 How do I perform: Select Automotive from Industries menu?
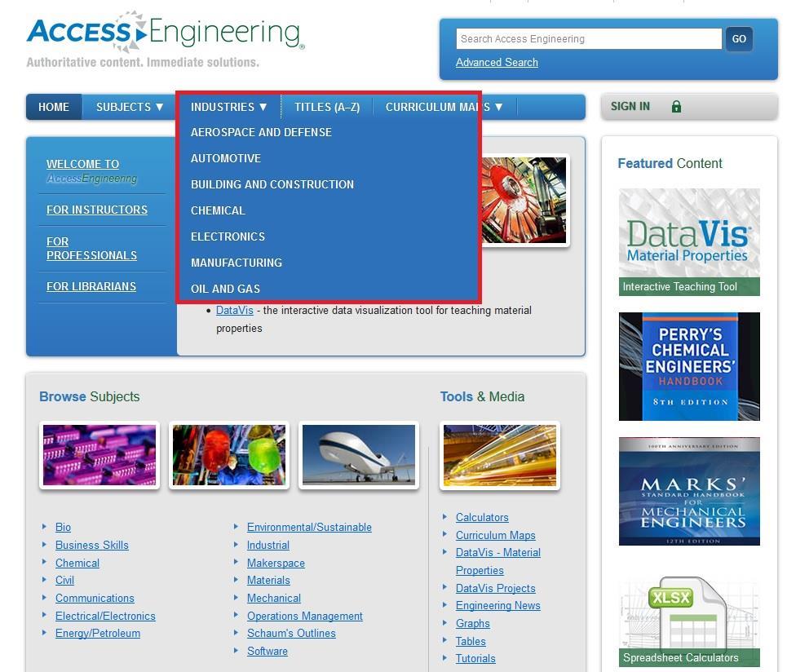click(x=226, y=158)
